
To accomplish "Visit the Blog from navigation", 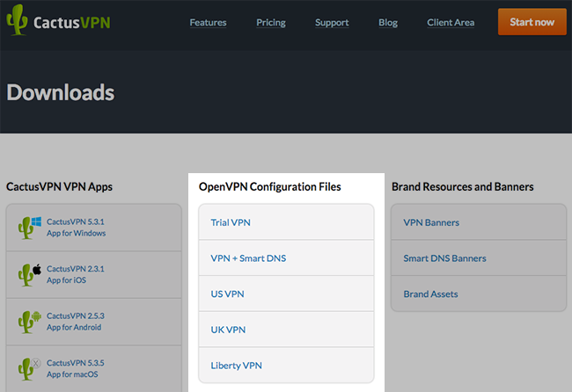I will point(388,23).
